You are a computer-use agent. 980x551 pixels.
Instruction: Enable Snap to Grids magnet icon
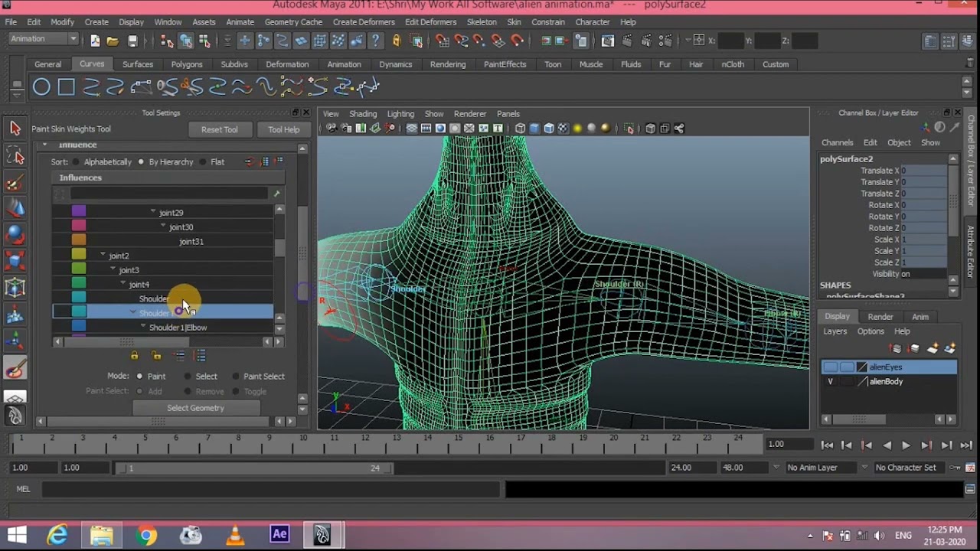pos(443,41)
